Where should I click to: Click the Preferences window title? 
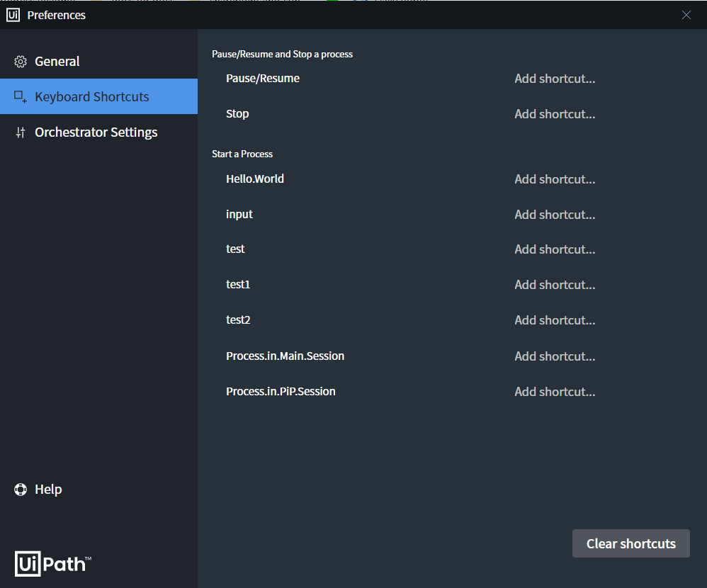[x=57, y=15]
